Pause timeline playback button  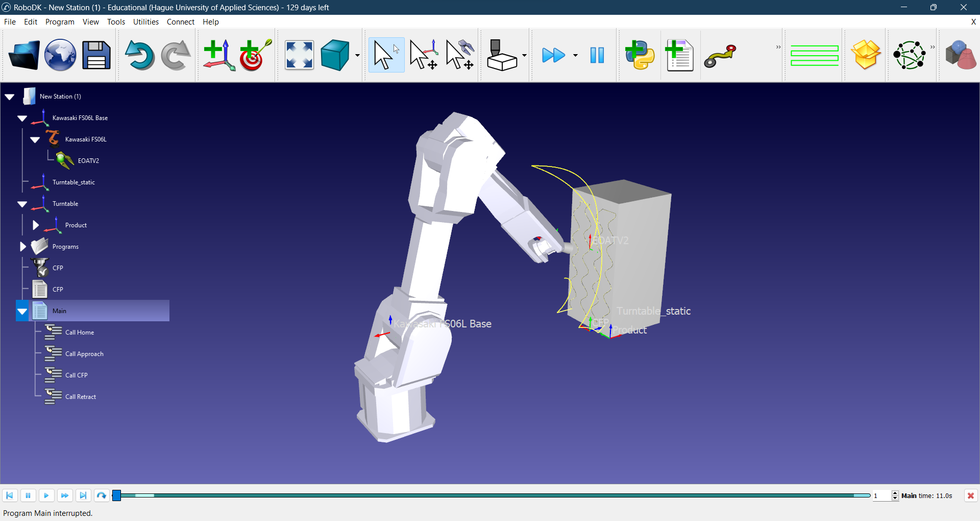click(28, 495)
